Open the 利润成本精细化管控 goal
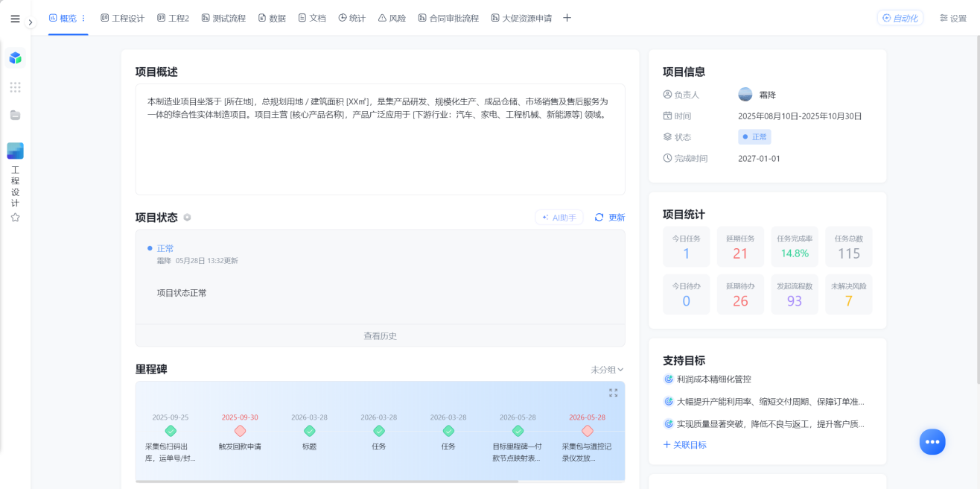980x489 pixels. (x=713, y=379)
